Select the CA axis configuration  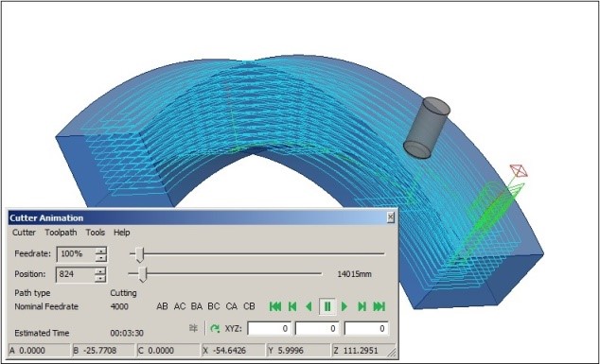point(232,306)
